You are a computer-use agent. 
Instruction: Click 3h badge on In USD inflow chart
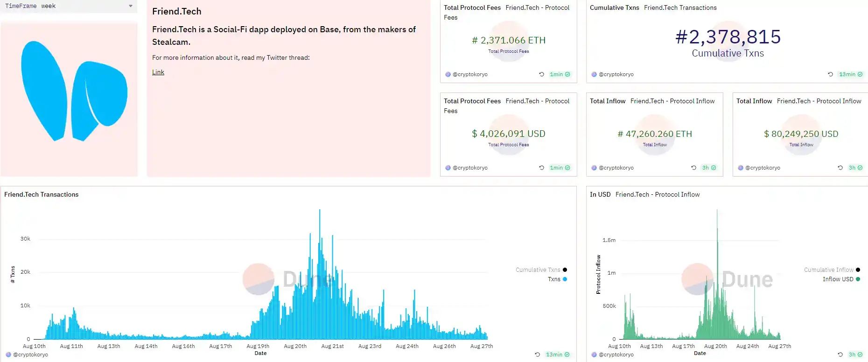point(855,355)
